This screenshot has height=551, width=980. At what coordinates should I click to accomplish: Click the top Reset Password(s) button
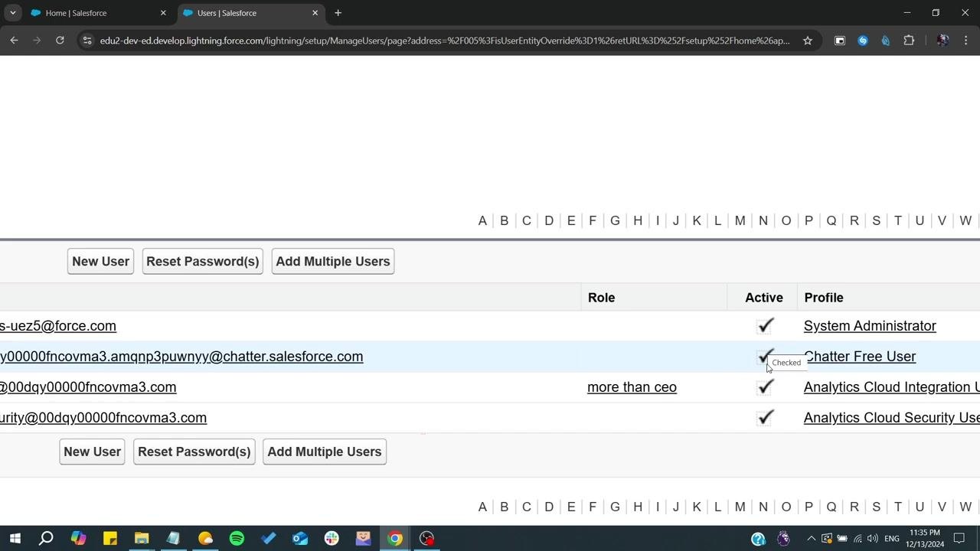coord(203,261)
